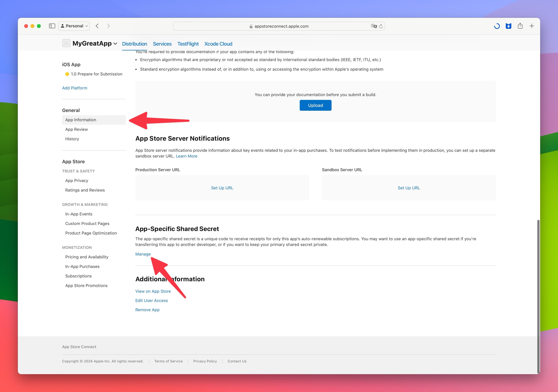Click App Store Connect footer link
Viewport: 558px width, 392px height.
(x=79, y=347)
